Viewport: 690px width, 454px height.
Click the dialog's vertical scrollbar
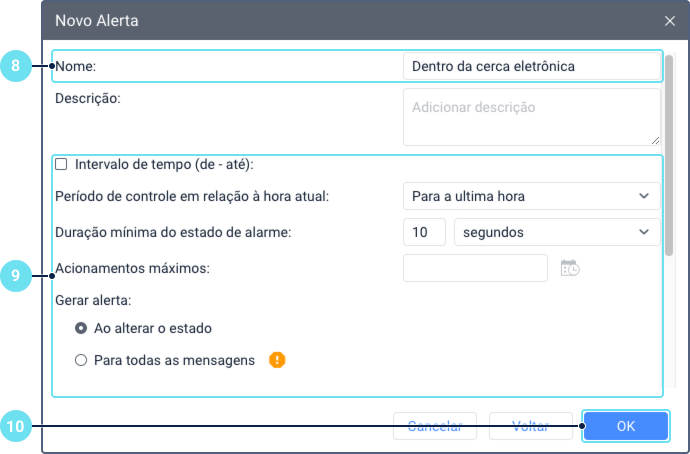(x=670, y=150)
